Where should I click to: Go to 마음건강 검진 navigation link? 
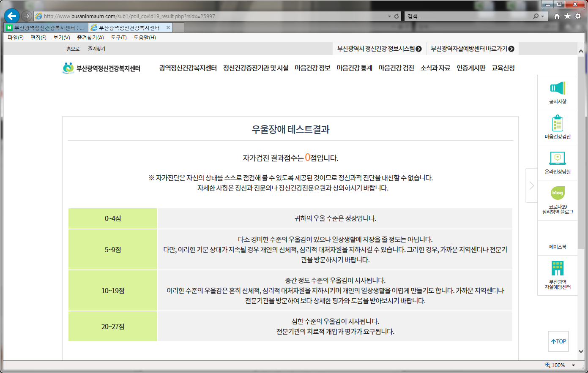pos(396,68)
